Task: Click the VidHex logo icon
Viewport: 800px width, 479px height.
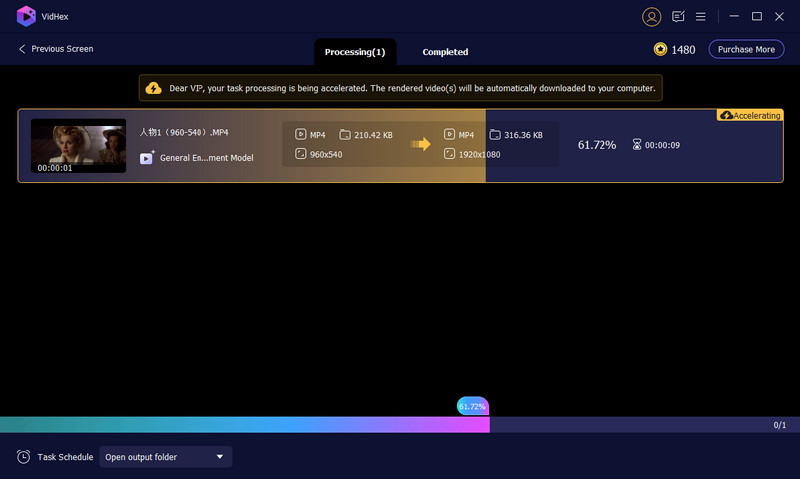Action: 26,17
